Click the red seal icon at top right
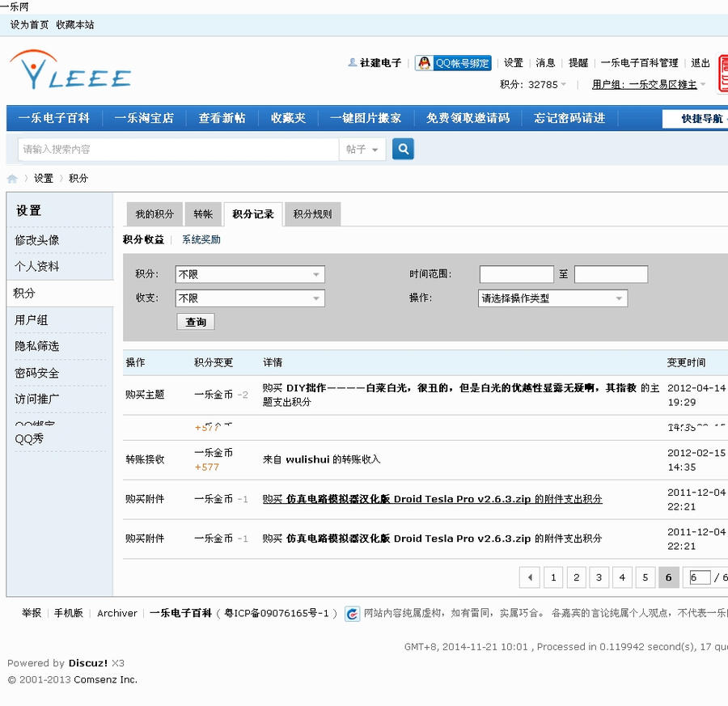Screen dimensions: 728x706 tap(722, 73)
